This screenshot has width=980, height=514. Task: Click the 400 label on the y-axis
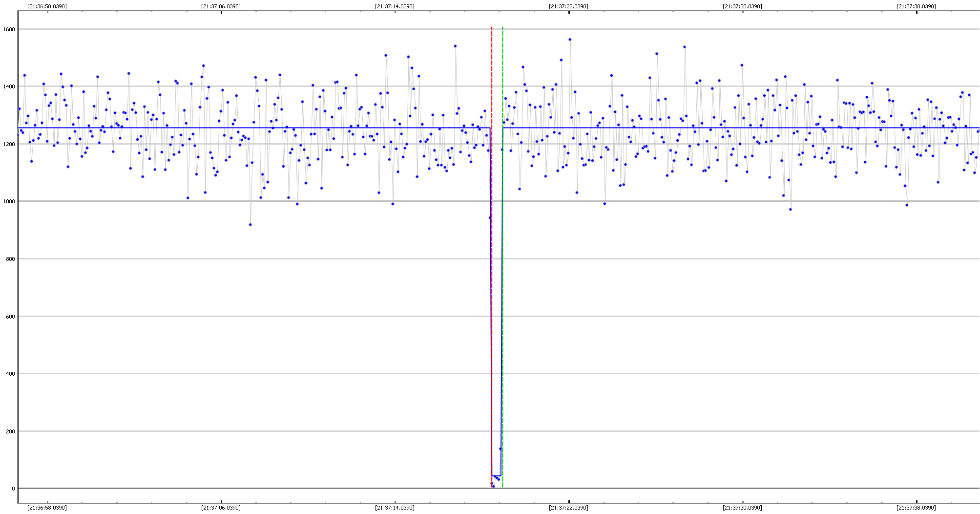(x=10, y=374)
